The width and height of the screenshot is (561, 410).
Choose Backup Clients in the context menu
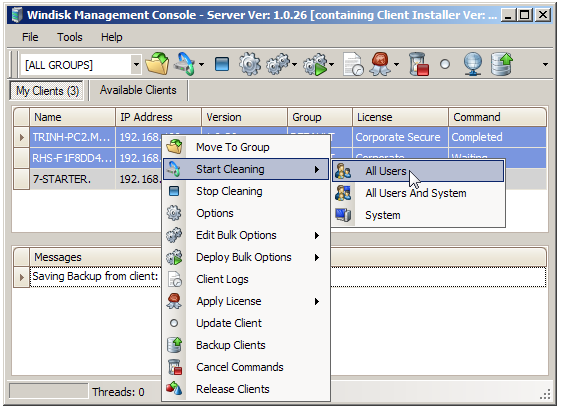246,345
